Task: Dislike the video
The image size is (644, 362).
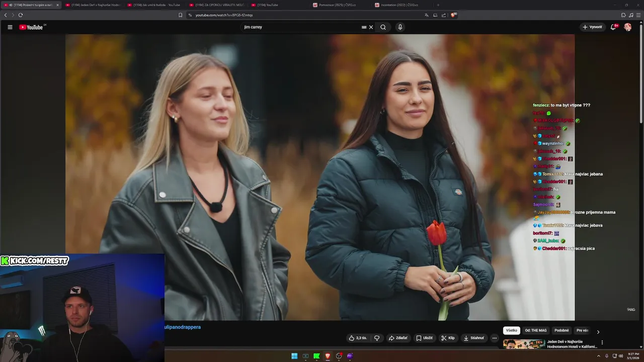Action: pos(377,338)
